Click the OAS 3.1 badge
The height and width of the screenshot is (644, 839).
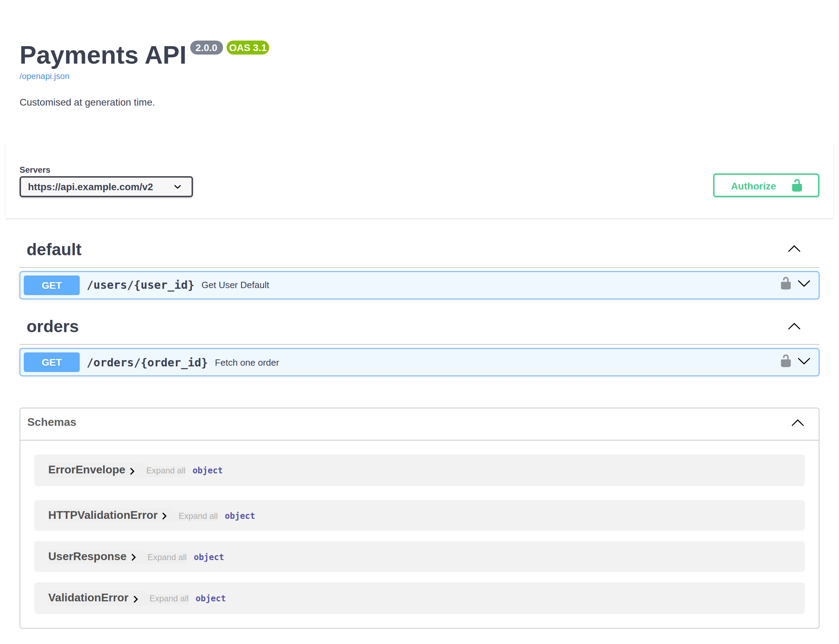click(248, 48)
